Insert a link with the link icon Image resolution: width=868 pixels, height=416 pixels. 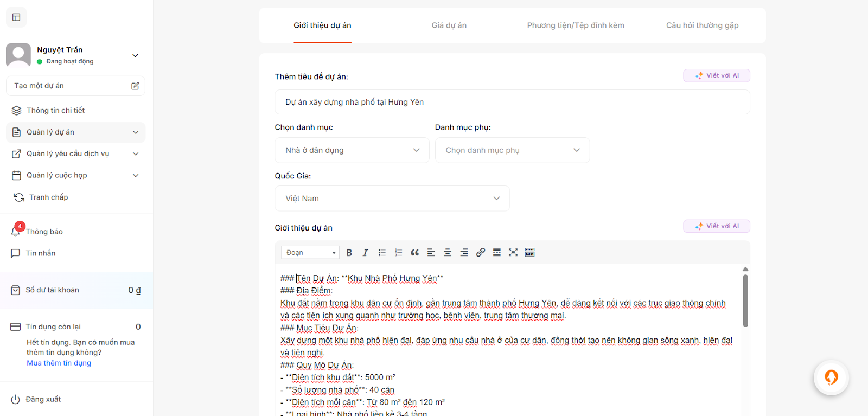pos(481,253)
